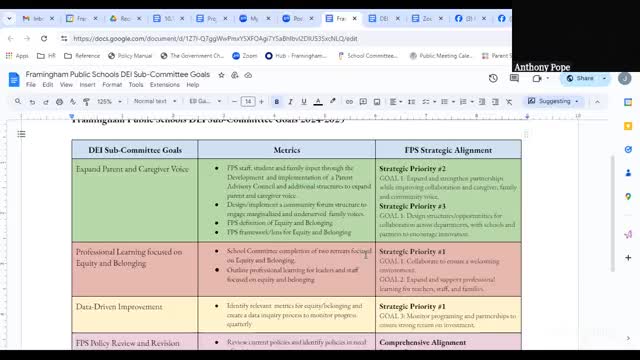Open the 125% zoom dropdown
The height and width of the screenshot is (360, 640).
[109, 102]
